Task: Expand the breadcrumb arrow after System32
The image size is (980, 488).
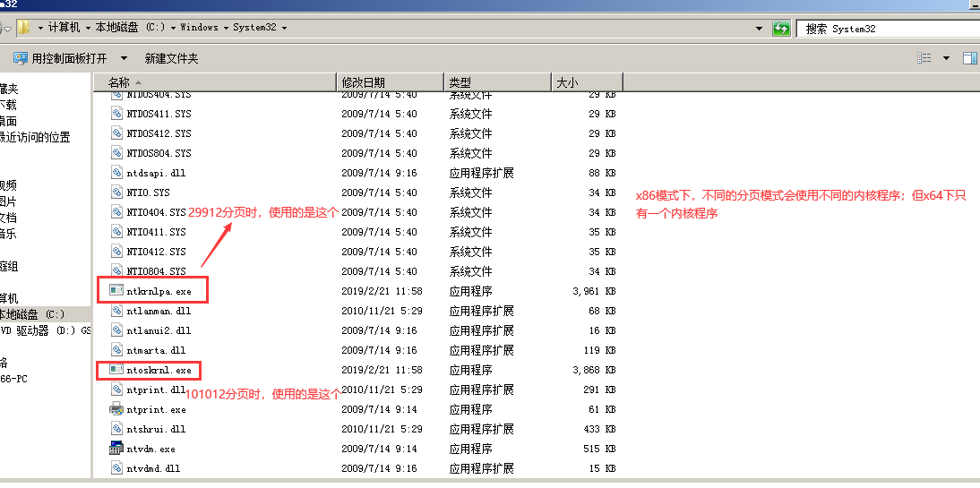Action: click(x=284, y=28)
